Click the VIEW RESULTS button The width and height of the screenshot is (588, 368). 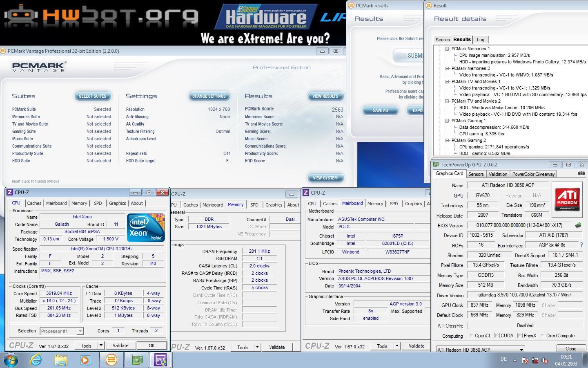click(x=325, y=96)
